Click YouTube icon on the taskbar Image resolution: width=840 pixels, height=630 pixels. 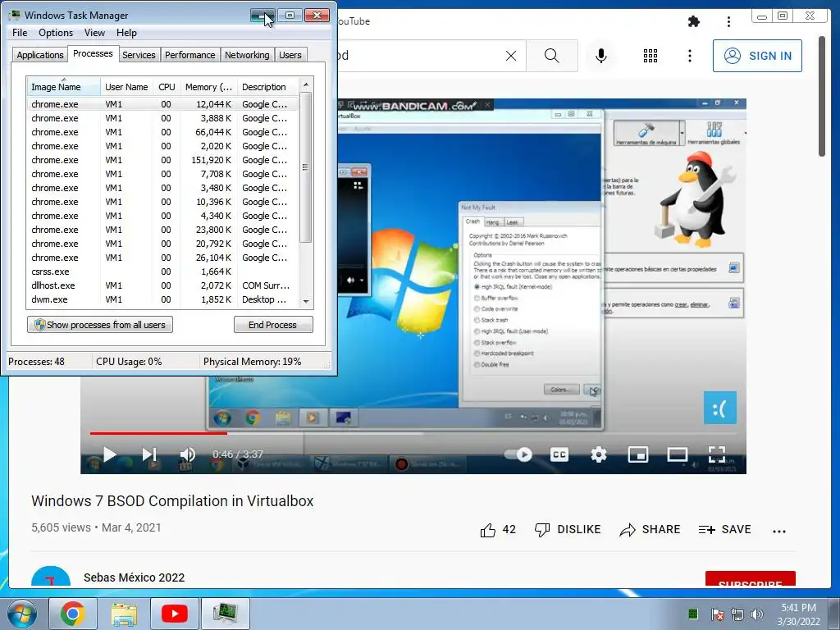[175, 614]
